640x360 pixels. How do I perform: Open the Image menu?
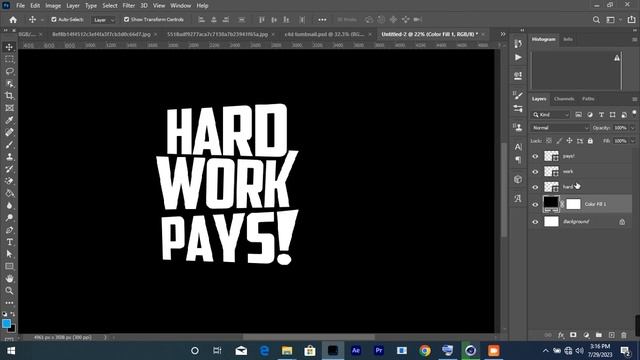pyautogui.click(x=53, y=6)
